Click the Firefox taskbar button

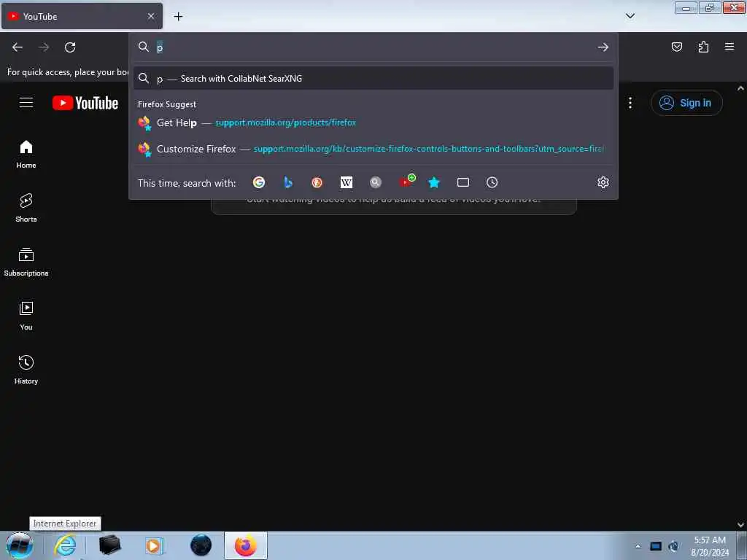pyautogui.click(x=245, y=545)
